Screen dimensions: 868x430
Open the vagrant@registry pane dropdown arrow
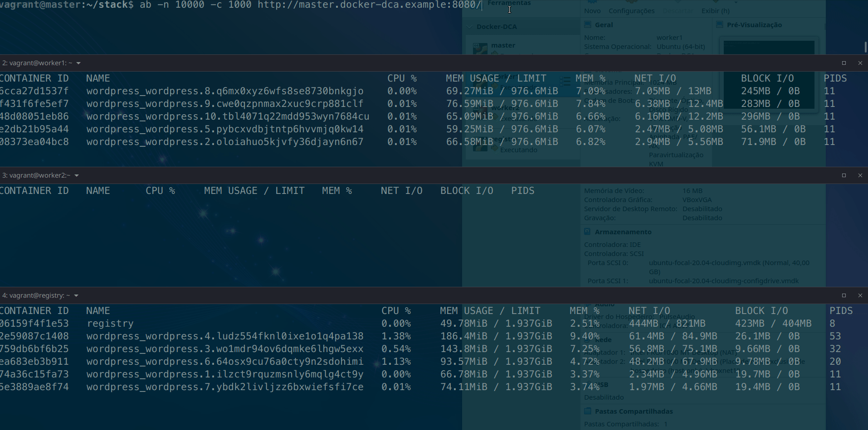tap(76, 296)
